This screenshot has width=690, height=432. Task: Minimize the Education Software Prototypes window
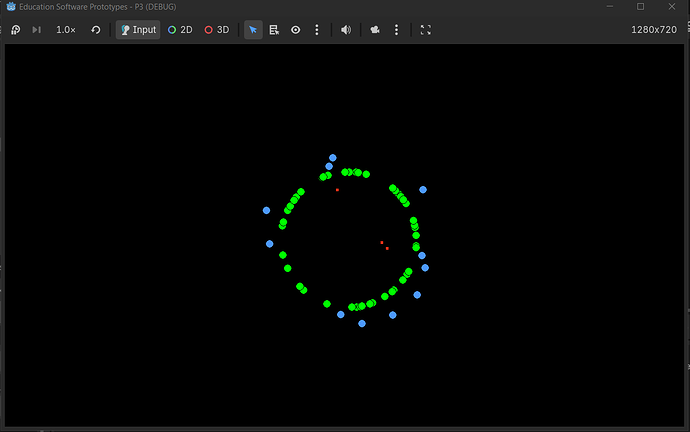610,7
